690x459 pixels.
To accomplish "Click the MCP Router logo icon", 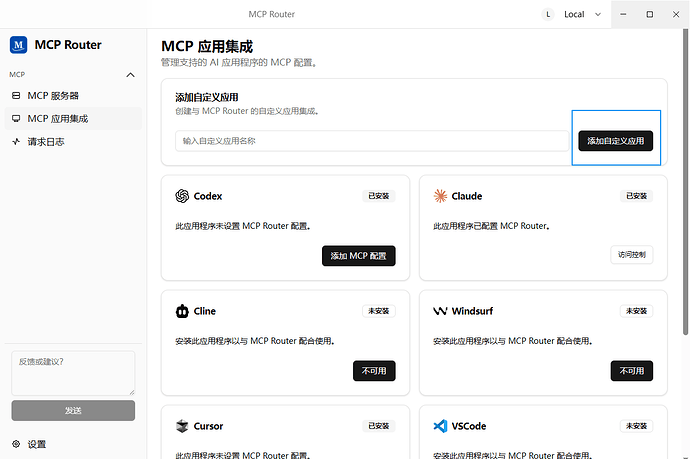I will (18, 45).
